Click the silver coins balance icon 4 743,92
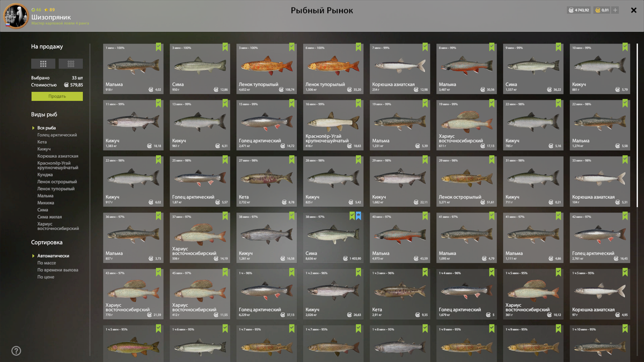Image resolution: width=644 pixels, height=362 pixels. click(x=572, y=10)
